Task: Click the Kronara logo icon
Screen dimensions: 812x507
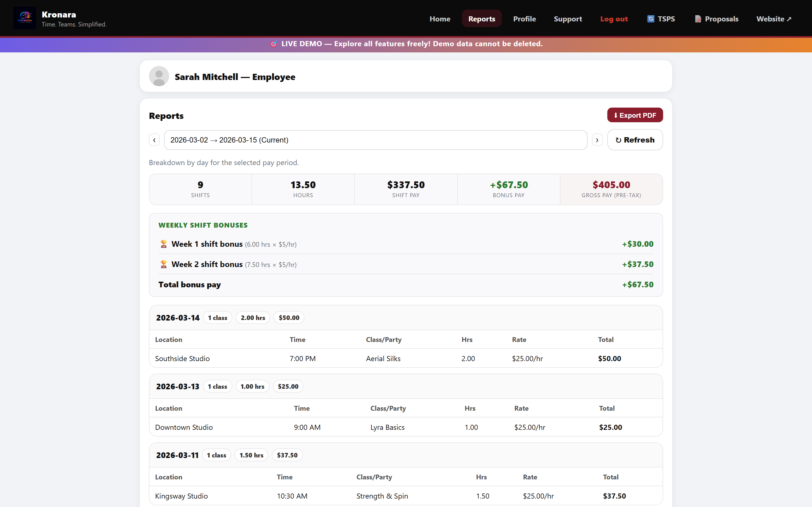Action: pos(24,18)
